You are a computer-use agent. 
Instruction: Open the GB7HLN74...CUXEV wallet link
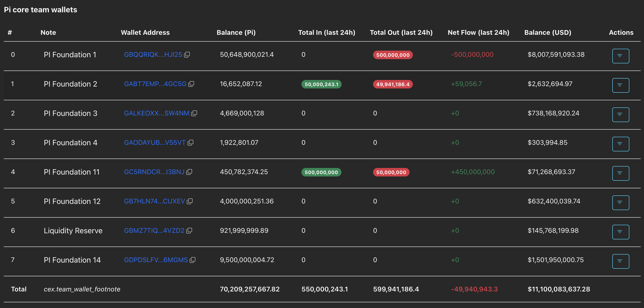tap(154, 201)
